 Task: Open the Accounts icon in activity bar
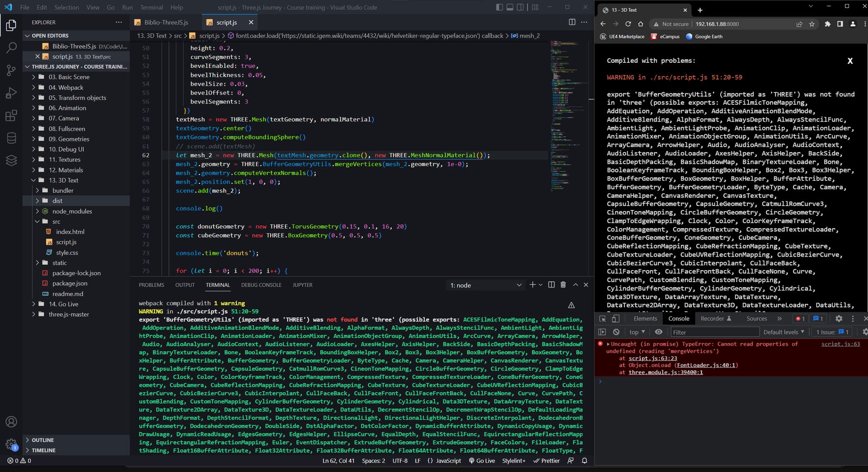(11, 422)
